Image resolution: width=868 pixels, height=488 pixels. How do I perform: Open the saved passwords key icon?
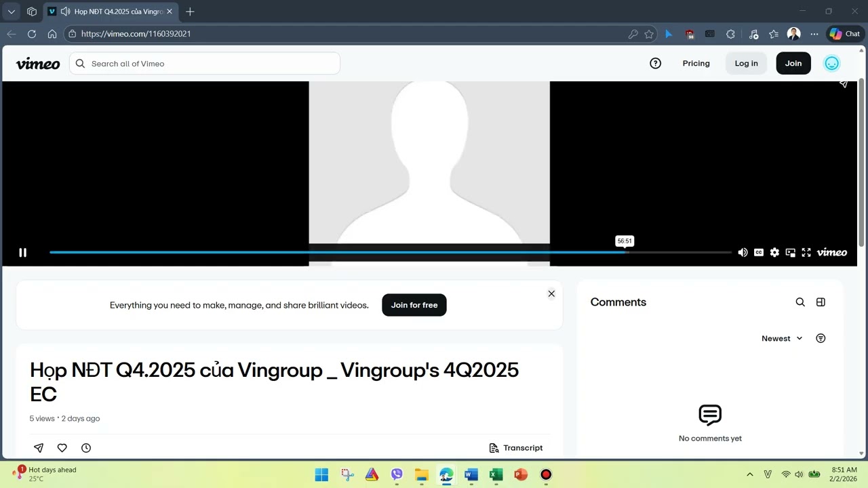(x=633, y=34)
